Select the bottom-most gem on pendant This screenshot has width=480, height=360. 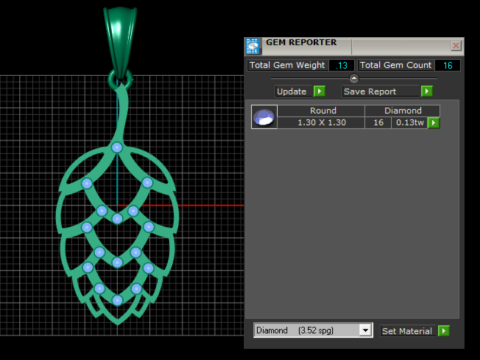117,300
